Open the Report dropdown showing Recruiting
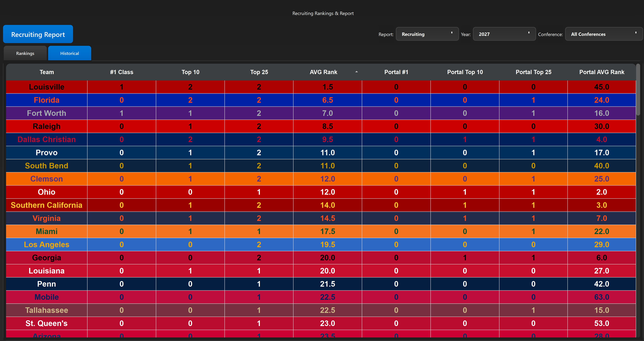This screenshot has height=341, width=644. click(x=427, y=34)
